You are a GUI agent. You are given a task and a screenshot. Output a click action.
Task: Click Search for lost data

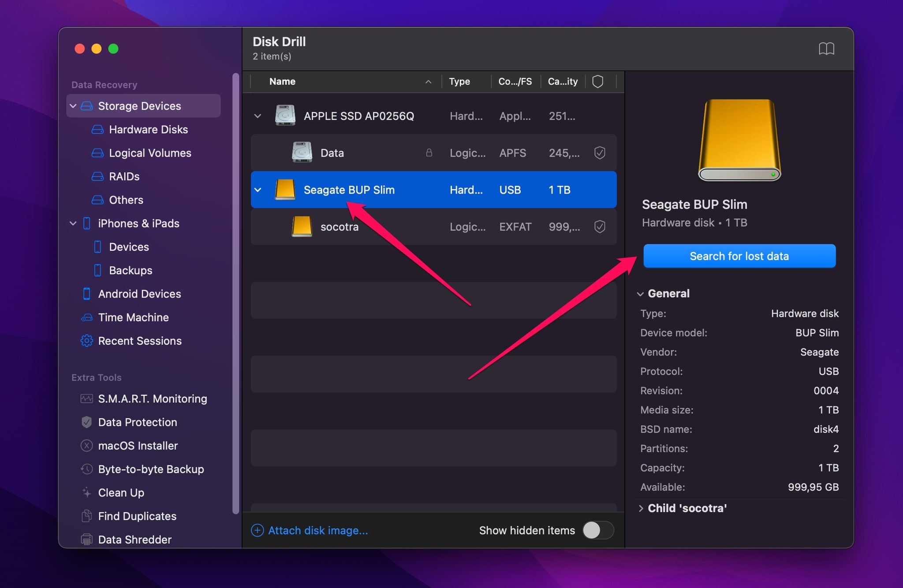tap(739, 256)
